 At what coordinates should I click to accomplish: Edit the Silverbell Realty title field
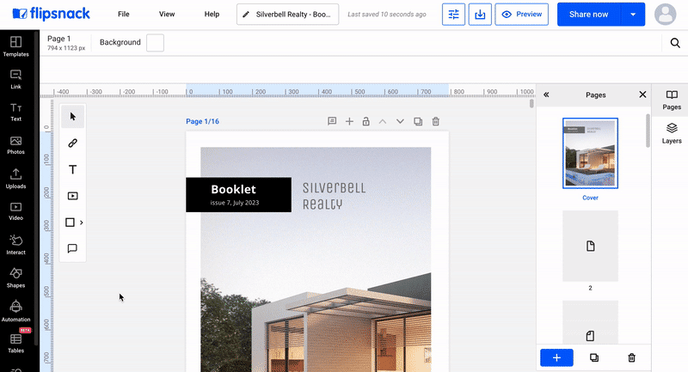coord(287,14)
